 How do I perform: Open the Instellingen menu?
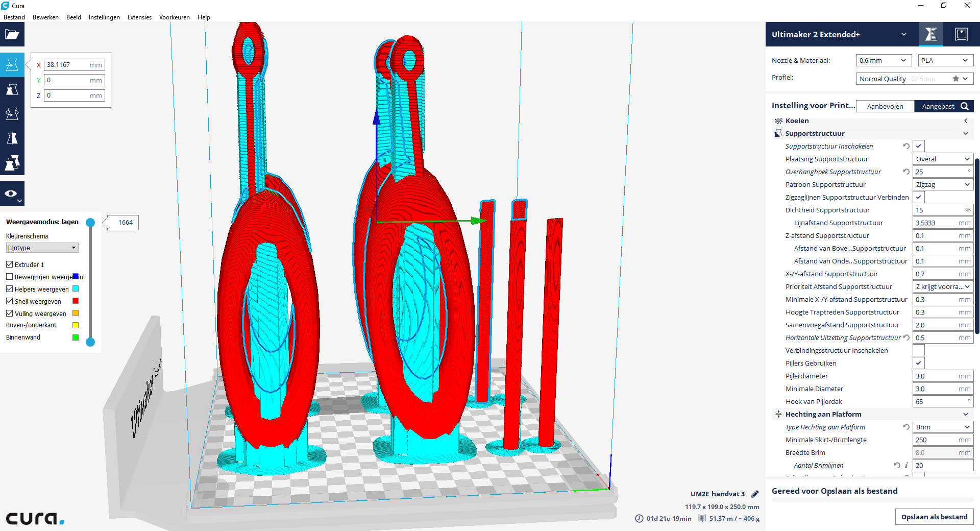(104, 17)
